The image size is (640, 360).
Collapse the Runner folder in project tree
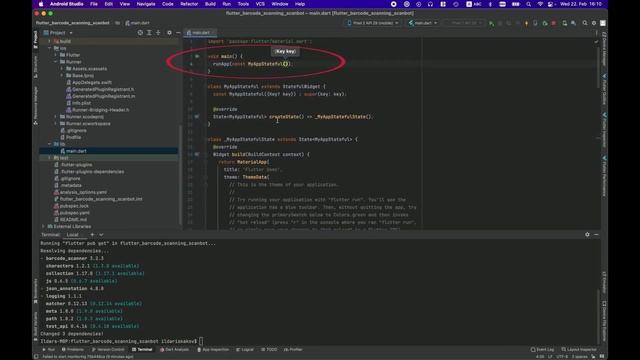pyautogui.click(x=56, y=62)
